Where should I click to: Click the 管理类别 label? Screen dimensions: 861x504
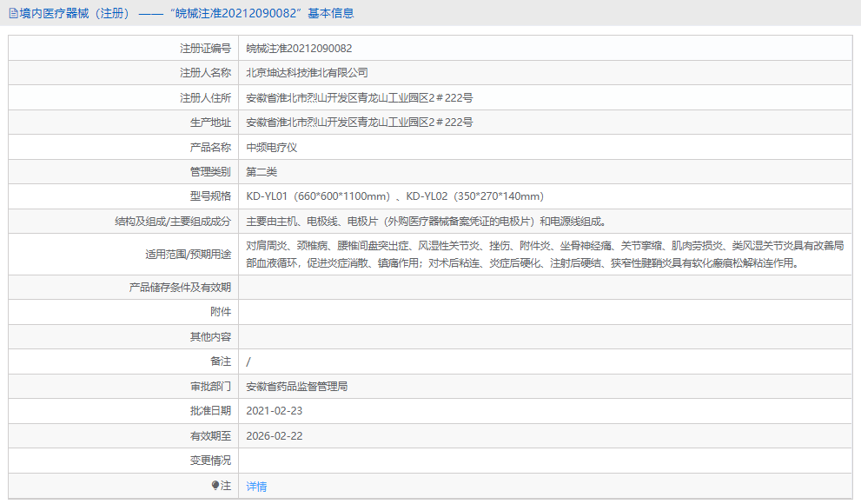[211, 172]
